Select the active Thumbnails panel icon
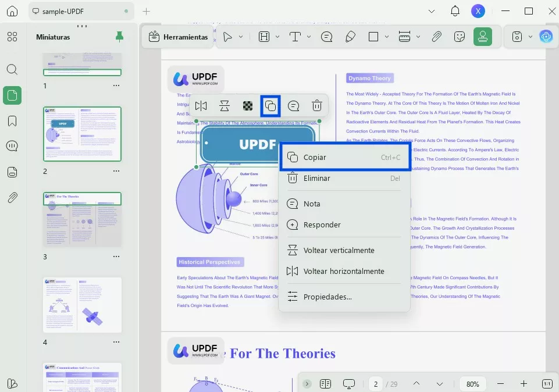 (x=12, y=95)
